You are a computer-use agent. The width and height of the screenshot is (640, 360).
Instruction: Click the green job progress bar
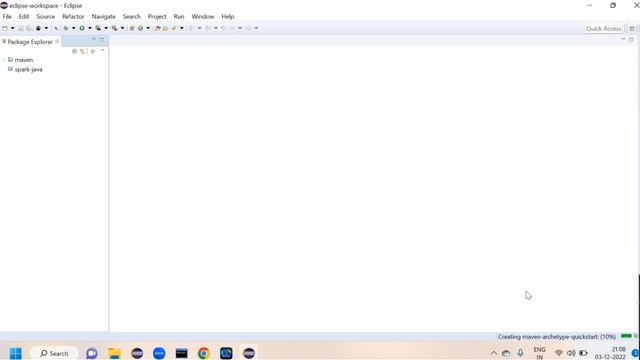pyautogui.click(x=626, y=336)
